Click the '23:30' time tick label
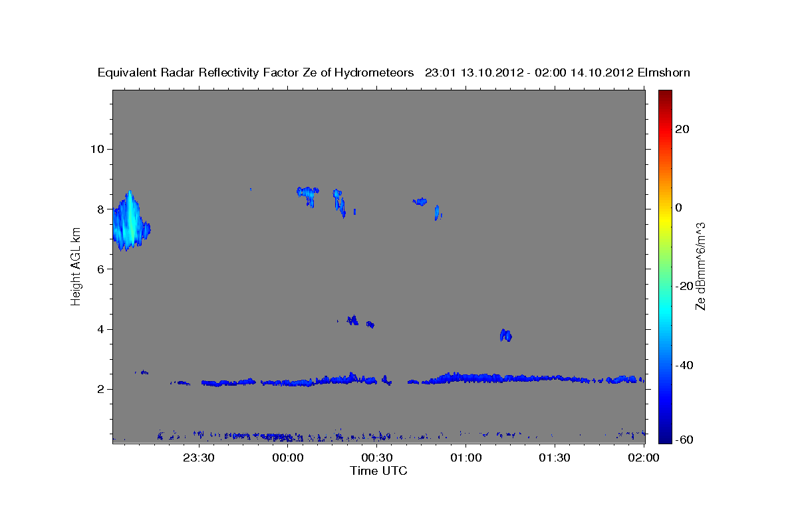 [x=199, y=458]
